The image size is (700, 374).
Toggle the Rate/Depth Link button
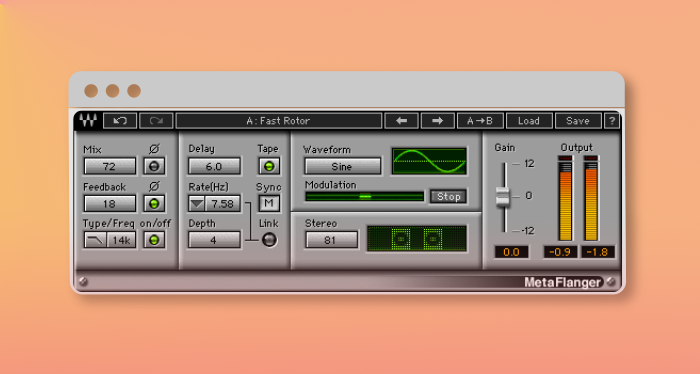coord(269,240)
